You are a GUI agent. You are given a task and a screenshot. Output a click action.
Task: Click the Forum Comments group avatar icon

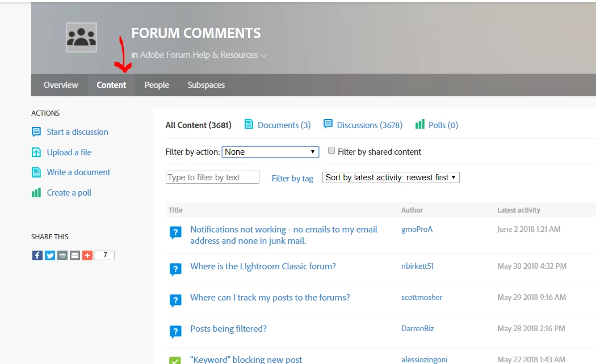tap(81, 37)
